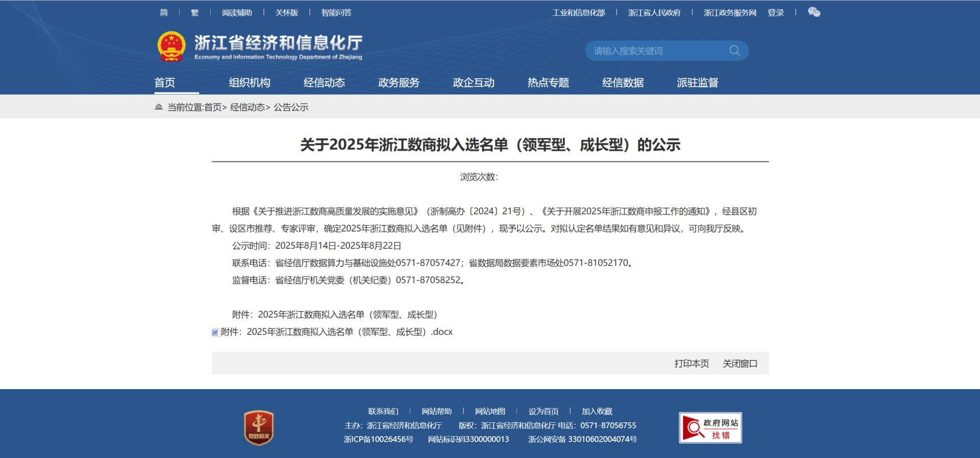The height and width of the screenshot is (458, 980).
Task: Switch to traditional Chinese with 繁
Action: (x=194, y=13)
